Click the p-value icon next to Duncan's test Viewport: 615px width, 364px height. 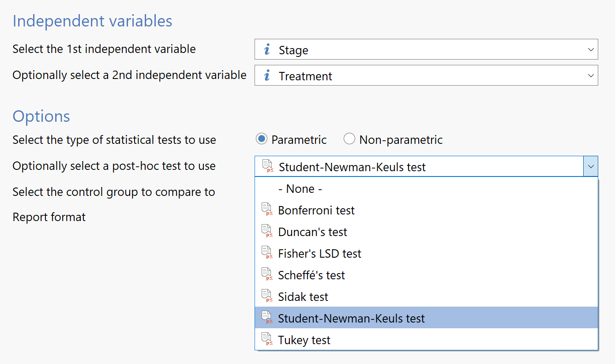point(267,232)
